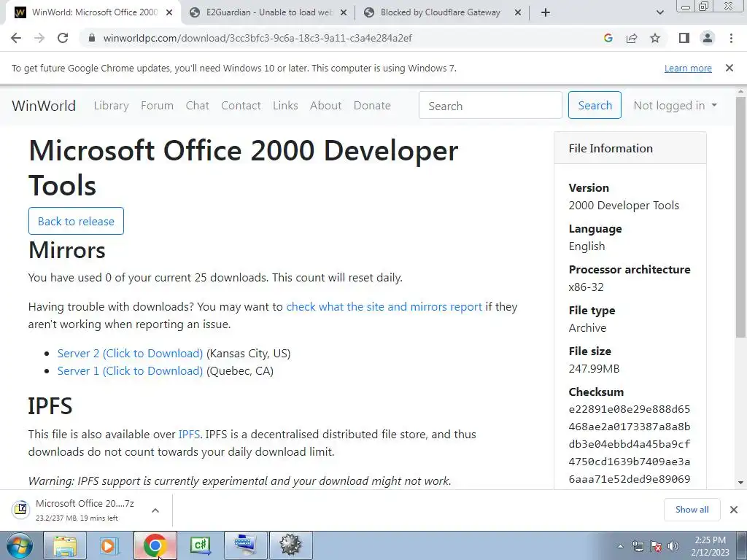Image resolution: width=747 pixels, height=560 pixels.
Task: Open the Not logged in dropdown
Action: 675,105
